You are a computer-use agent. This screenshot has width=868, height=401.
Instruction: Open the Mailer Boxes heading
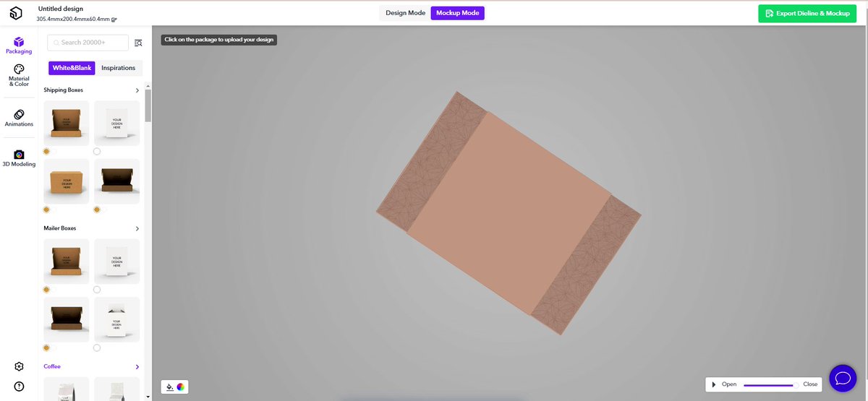click(60, 228)
